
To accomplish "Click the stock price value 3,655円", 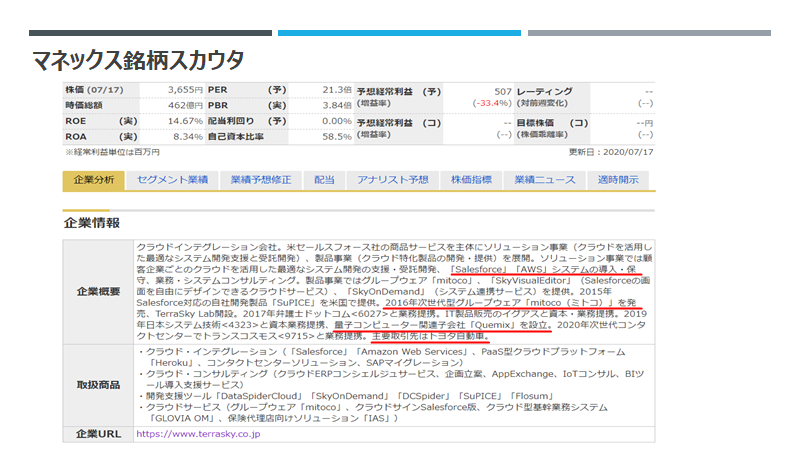I will (185, 90).
